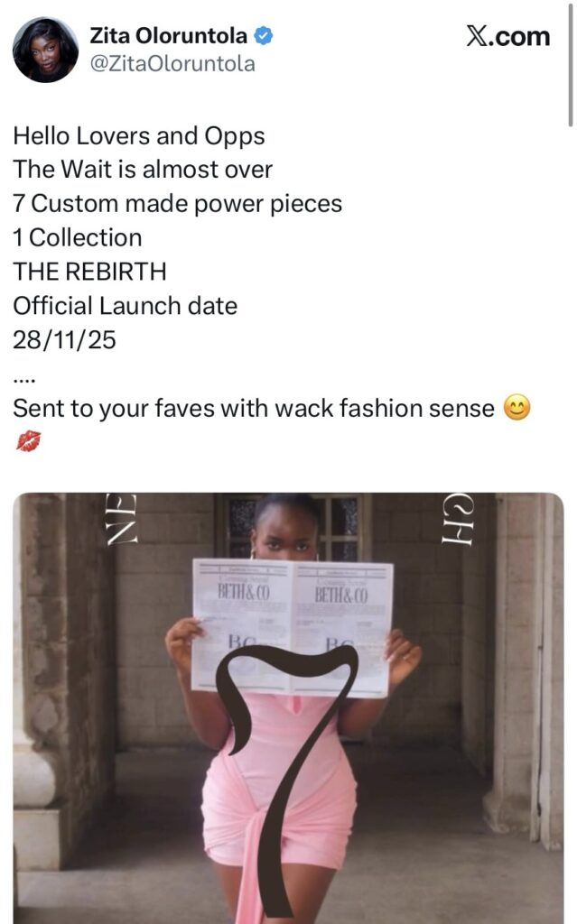Click the X.com logo watermark
Image resolution: width=577 pixels, height=924 pixels.
coord(508,36)
